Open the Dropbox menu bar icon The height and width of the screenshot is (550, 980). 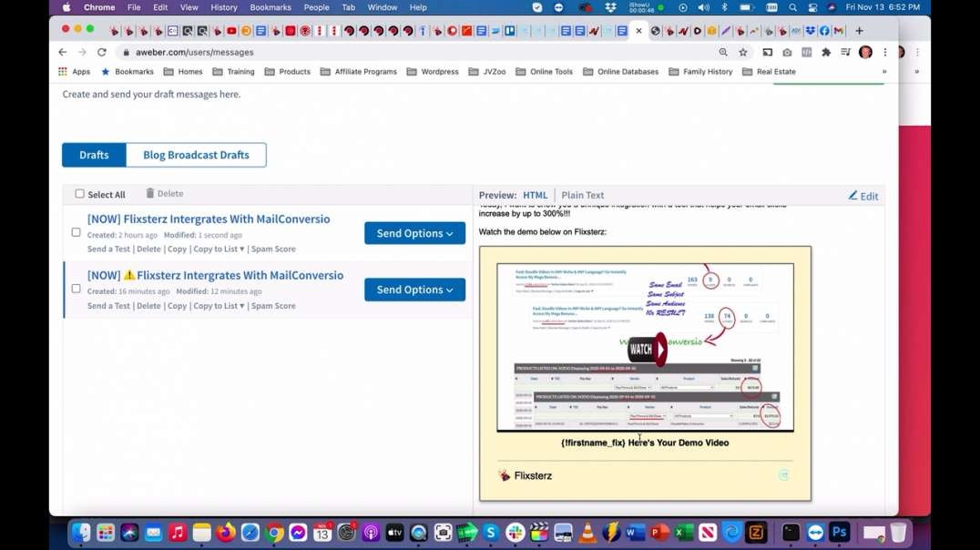coord(610,7)
